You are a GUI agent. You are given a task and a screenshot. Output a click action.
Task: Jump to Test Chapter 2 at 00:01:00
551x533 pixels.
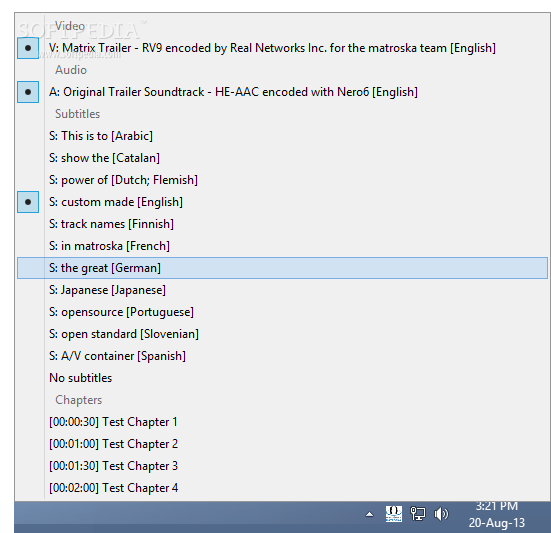[x=282, y=444]
